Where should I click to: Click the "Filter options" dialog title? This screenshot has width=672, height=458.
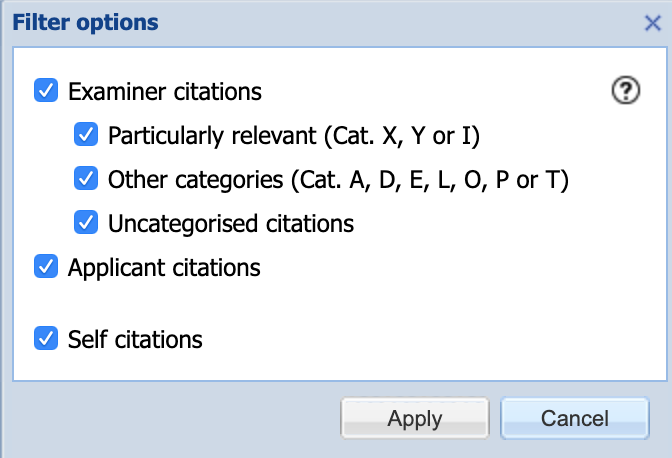[x=85, y=22]
